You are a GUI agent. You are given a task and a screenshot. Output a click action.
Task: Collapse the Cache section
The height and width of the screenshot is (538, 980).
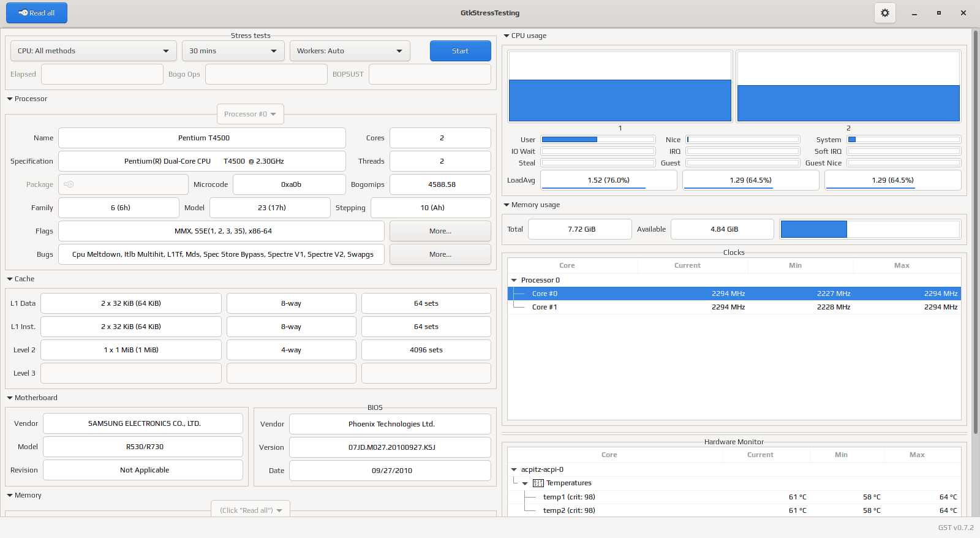(x=10, y=279)
